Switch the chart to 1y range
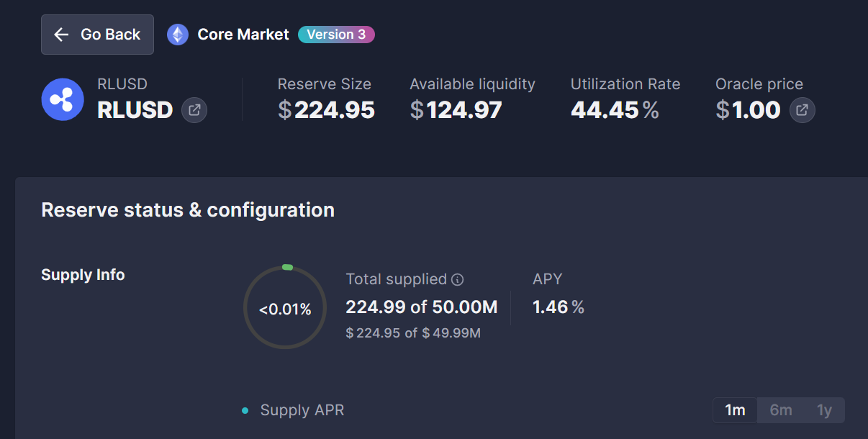 [824, 410]
